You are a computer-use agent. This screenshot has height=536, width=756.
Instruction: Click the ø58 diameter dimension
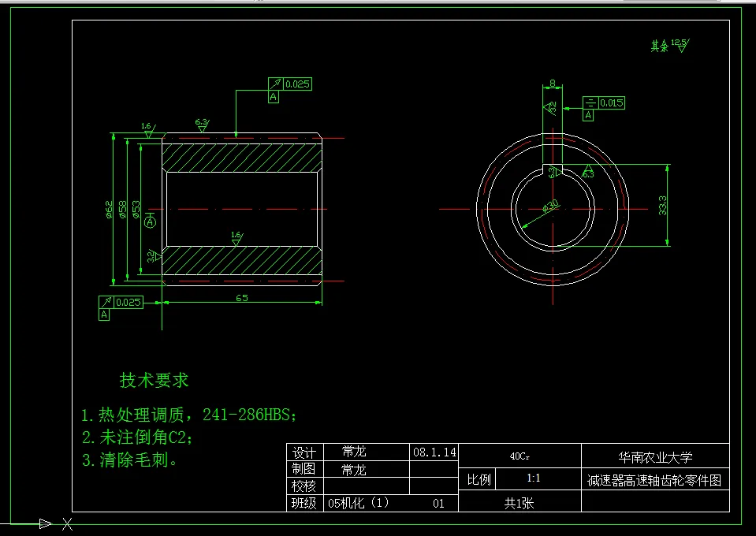click(x=122, y=210)
